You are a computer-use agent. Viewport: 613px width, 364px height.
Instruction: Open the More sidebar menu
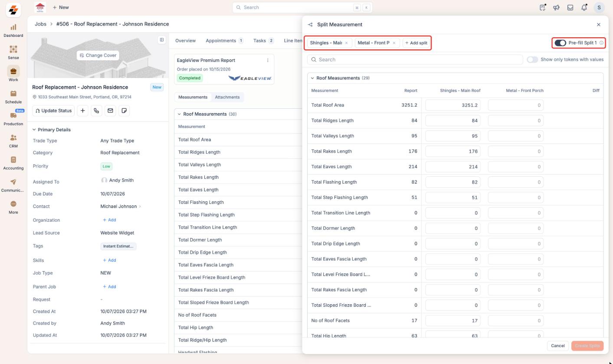pos(13,207)
